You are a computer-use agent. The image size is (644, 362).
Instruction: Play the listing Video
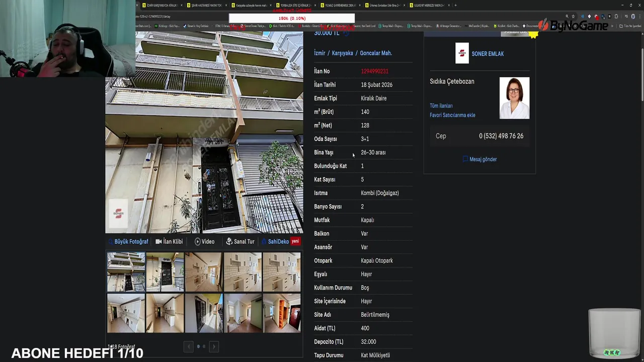[x=205, y=241]
